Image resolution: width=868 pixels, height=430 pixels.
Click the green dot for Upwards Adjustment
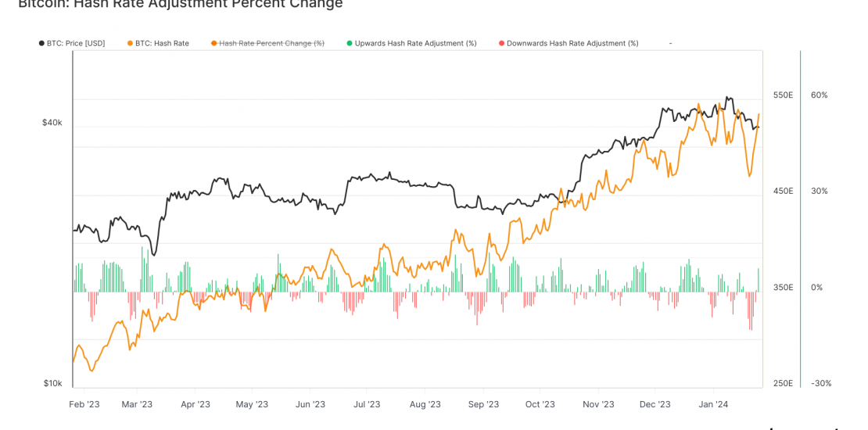coord(350,43)
